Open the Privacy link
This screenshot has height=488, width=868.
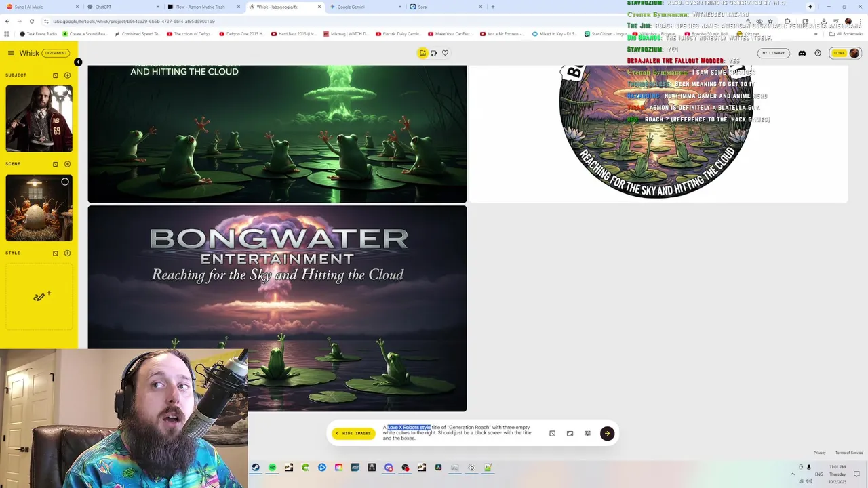click(x=819, y=453)
